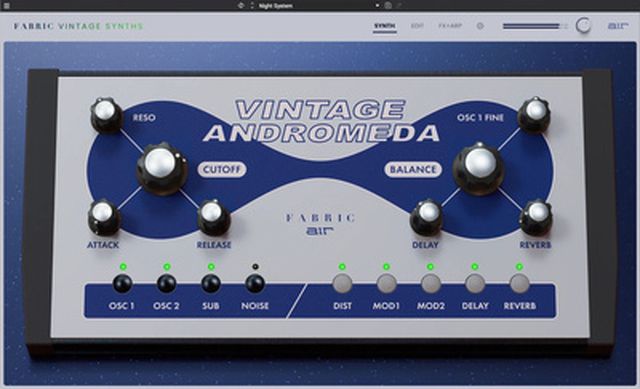640x389 pixels.
Task: Switch to the SYNTH tab
Action: (x=384, y=26)
